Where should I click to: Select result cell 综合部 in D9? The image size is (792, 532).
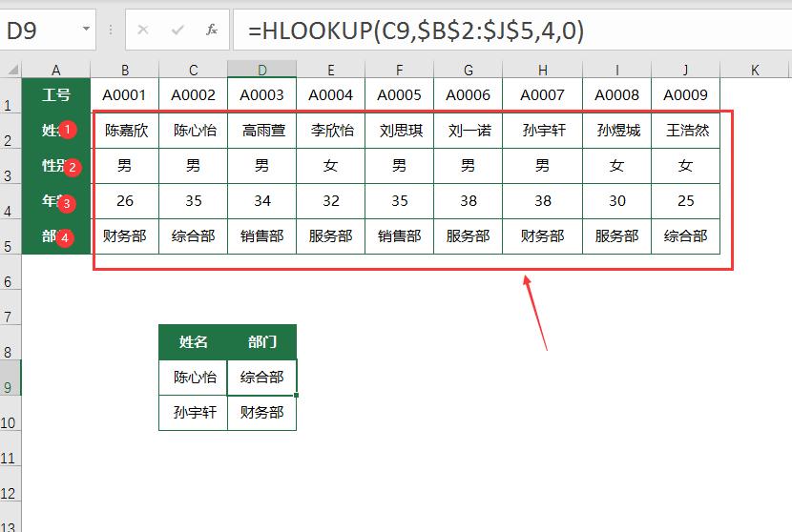coord(262,378)
